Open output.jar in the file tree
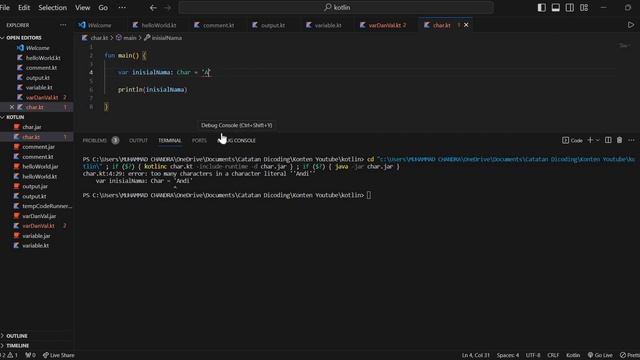 (35, 187)
